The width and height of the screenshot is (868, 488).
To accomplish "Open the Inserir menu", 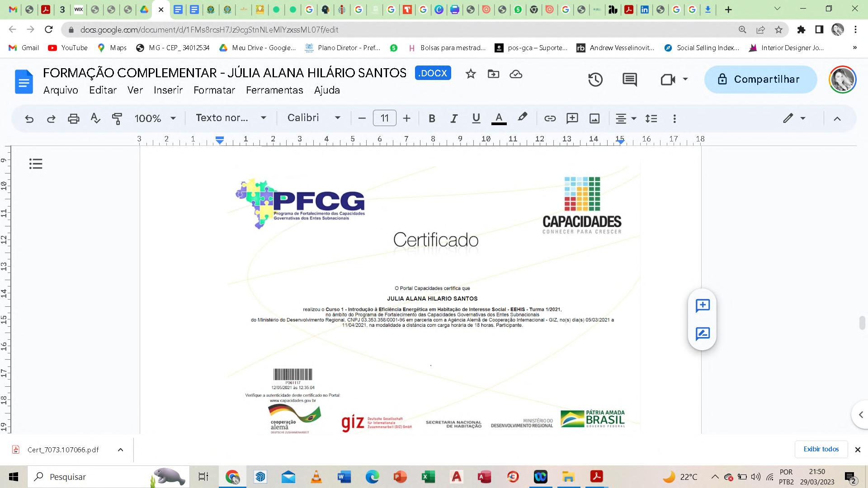I will 168,90.
